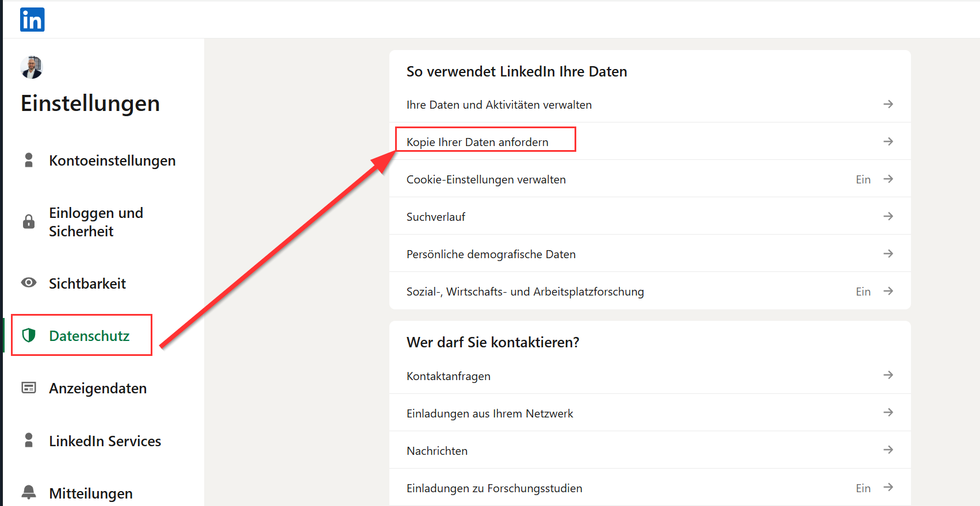Click the arrow in the Kontaktanfragen row

tap(888, 375)
